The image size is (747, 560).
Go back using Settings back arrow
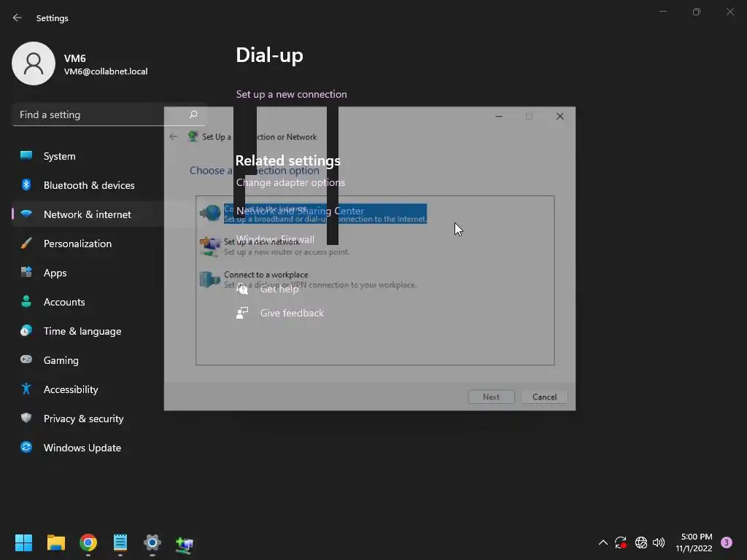[x=18, y=17]
